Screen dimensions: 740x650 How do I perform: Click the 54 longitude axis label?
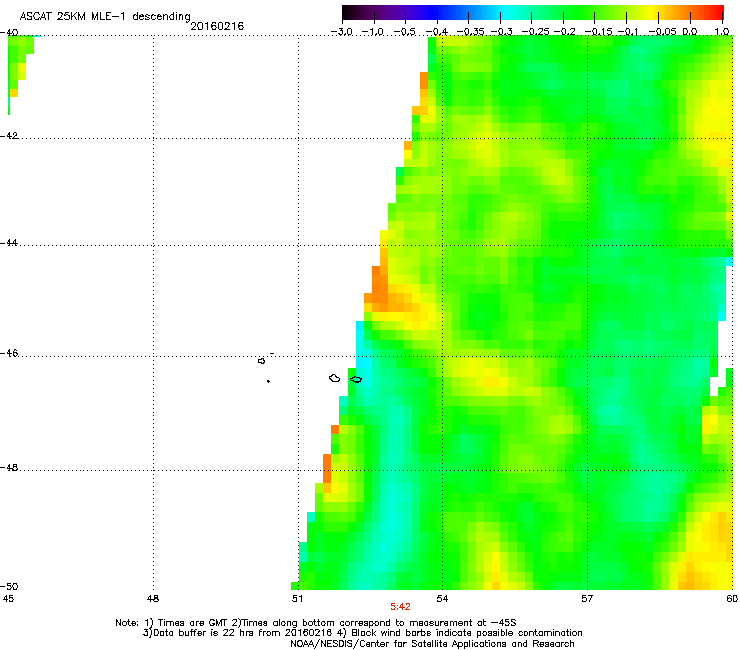point(442,599)
